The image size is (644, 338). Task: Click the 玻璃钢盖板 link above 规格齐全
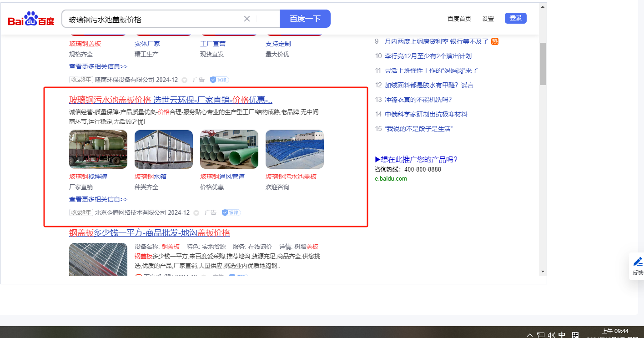pos(85,44)
